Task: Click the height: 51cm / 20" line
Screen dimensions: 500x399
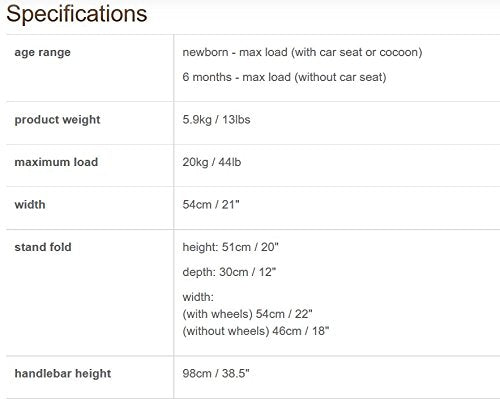Action: (231, 247)
